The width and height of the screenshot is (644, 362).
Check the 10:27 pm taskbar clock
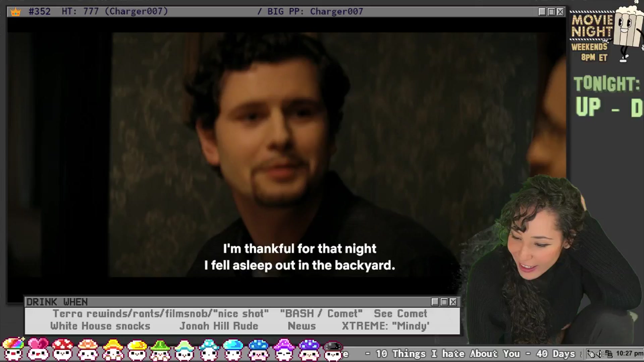click(629, 353)
